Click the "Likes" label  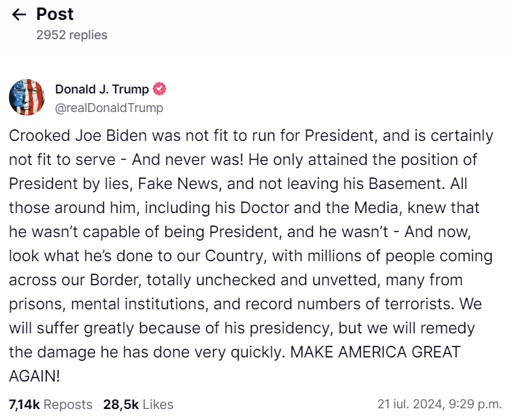pyautogui.click(x=158, y=404)
